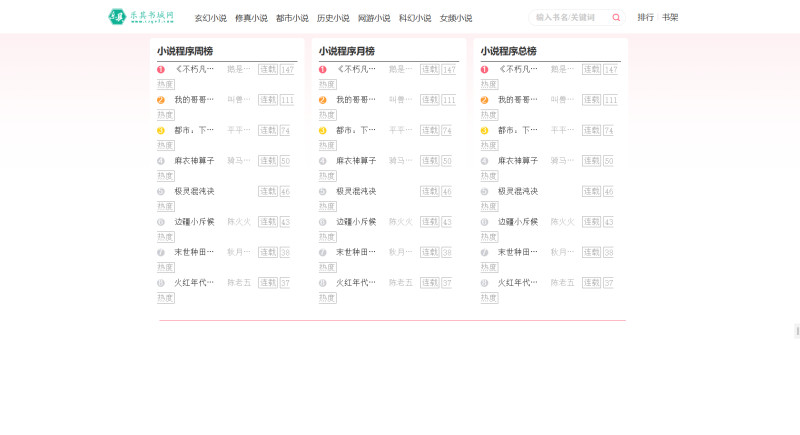Click the 小说程序总榜 heading
This screenshot has width=800, height=435.
[508, 51]
